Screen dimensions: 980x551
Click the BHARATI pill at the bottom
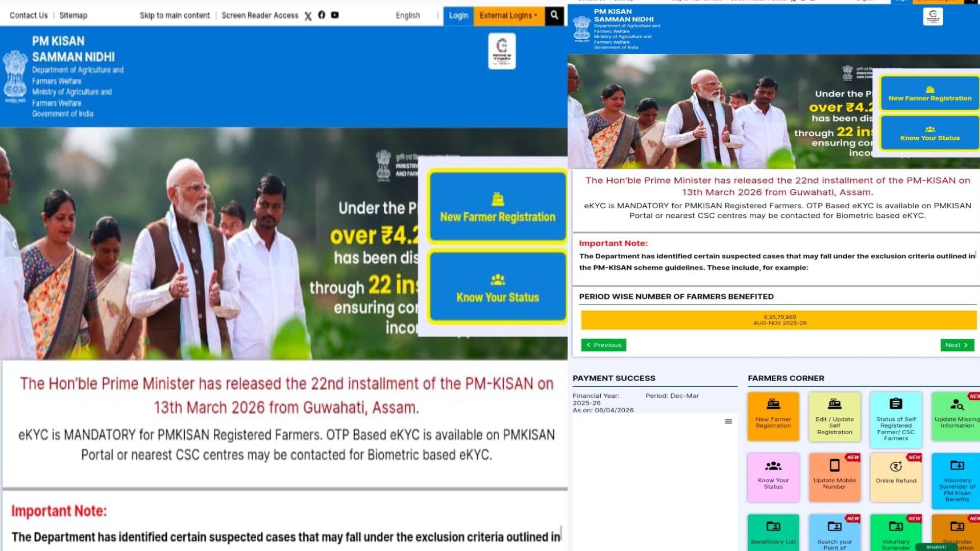[x=936, y=547]
